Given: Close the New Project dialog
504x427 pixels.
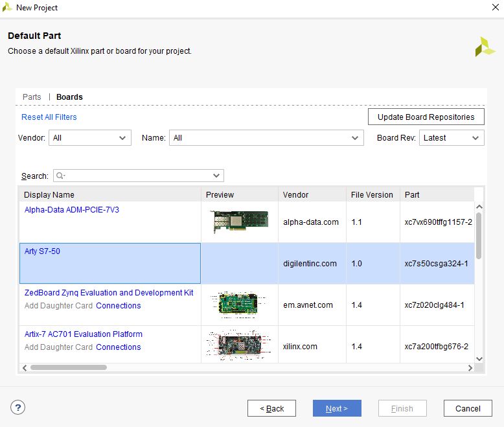Looking at the screenshot, I should point(496,7).
